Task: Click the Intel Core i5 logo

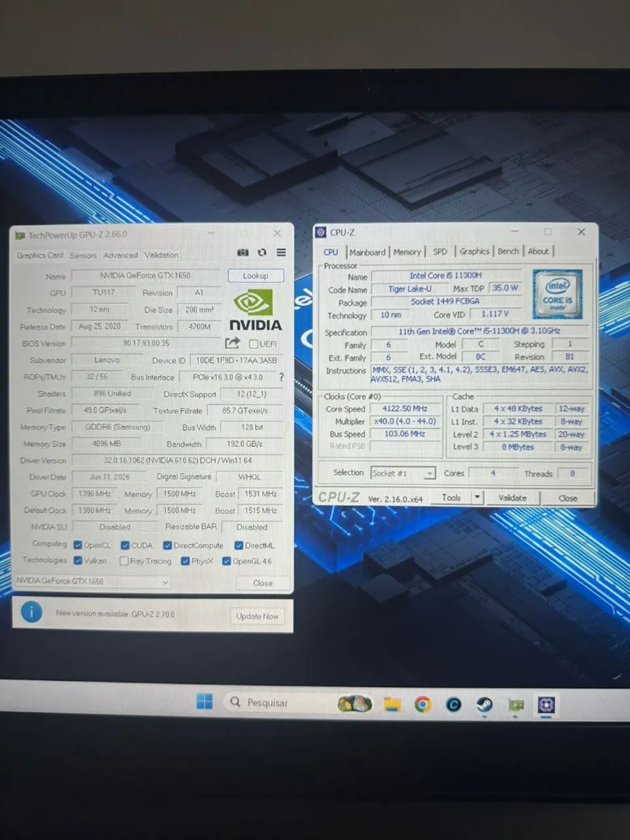Action: point(557,293)
